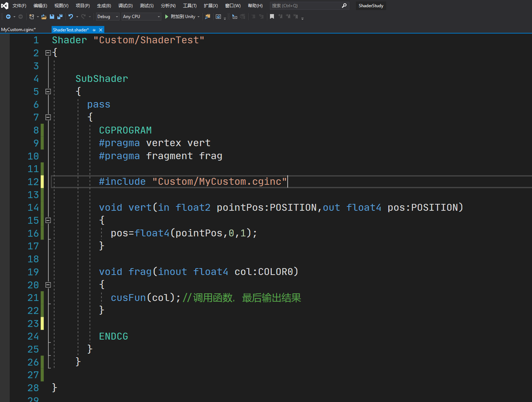Collapse the SubShader block at line 5

coord(48,91)
